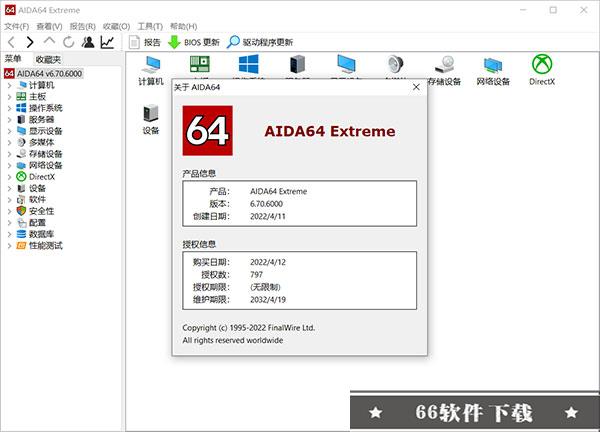Open 查看(V) menu

[49, 26]
